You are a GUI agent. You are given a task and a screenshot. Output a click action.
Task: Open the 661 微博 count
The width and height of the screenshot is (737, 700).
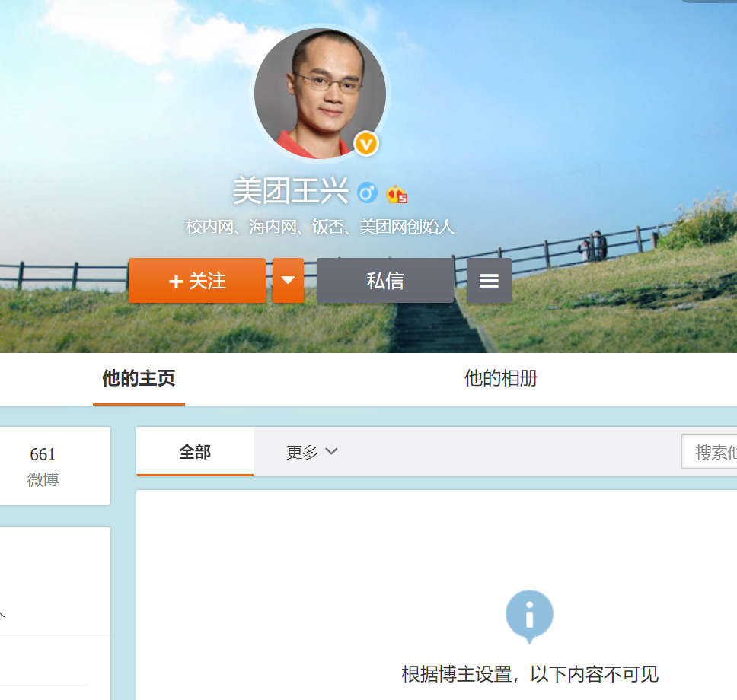coord(43,466)
